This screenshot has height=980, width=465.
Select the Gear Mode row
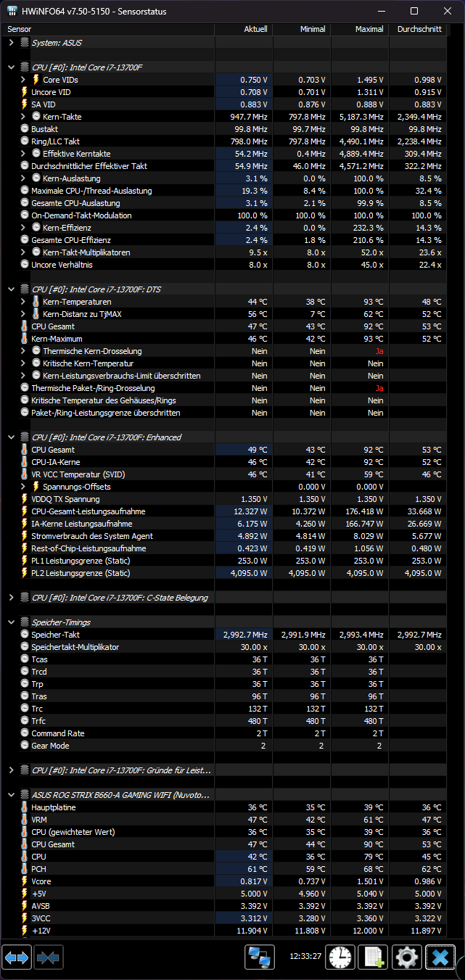224,746
